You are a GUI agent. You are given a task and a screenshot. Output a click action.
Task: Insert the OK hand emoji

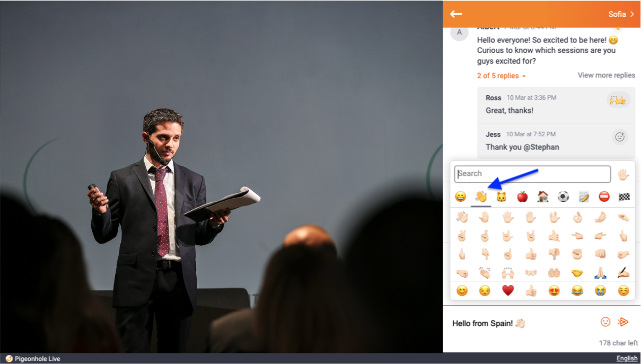577,217
